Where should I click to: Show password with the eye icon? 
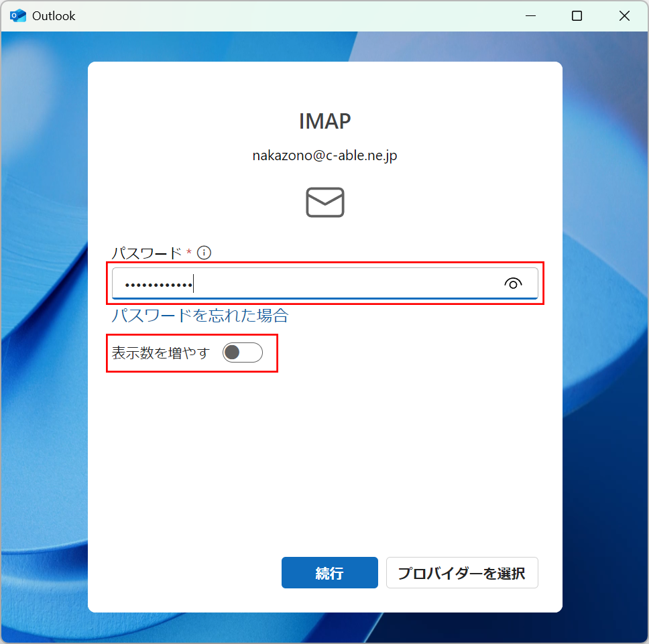(x=513, y=283)
